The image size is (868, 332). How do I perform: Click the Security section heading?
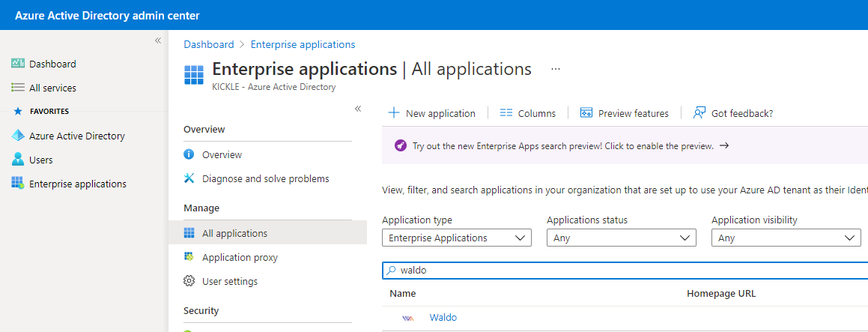coord(201,310)
